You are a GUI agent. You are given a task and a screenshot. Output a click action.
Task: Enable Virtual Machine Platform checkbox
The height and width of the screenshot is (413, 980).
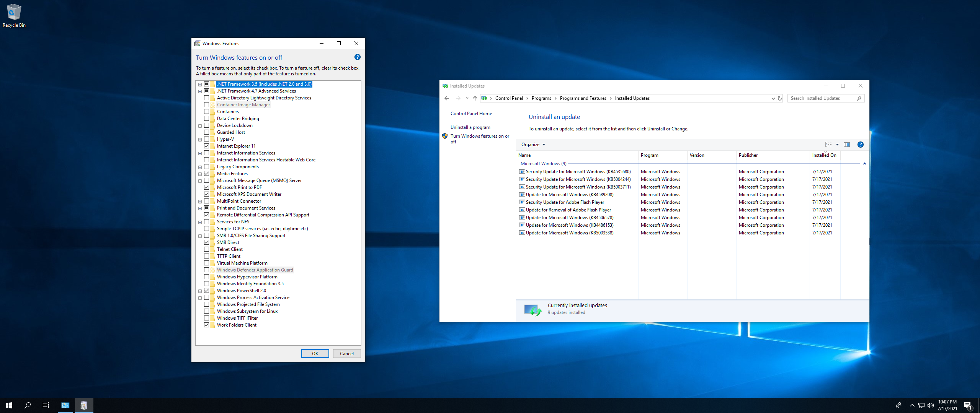pyautogui.click(x=207, y=263)
